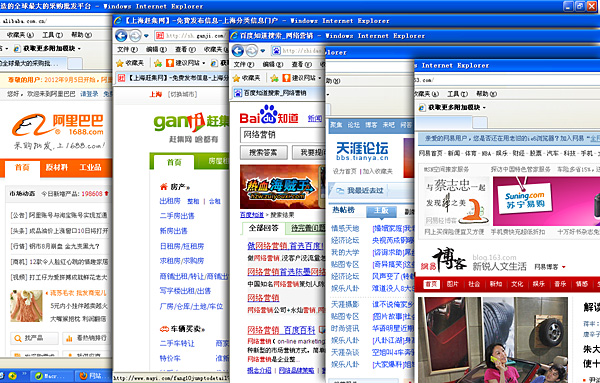Switch to 全部回答 tab on Baidu
The image size is (600, 383).
[x=263, y=228]
